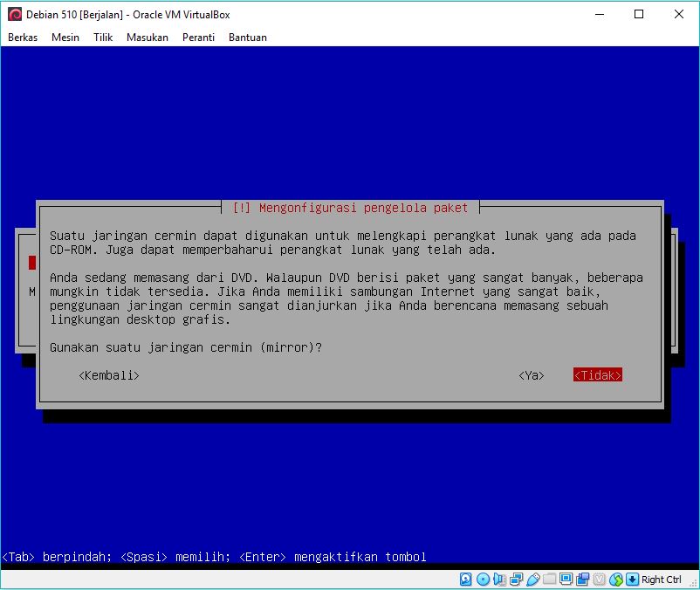Go back with the <Kembali> button
Image resolution: width=700 pixels, height=590 pixels.
(109, 375)
